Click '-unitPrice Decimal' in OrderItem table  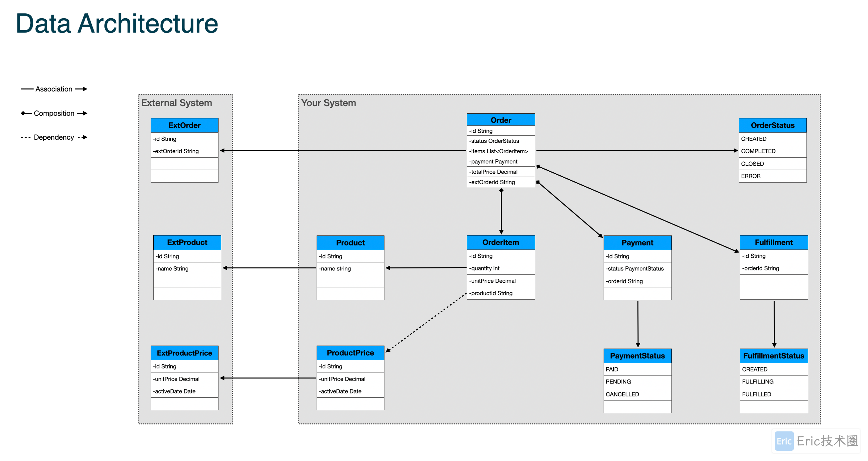pos(501,281)
